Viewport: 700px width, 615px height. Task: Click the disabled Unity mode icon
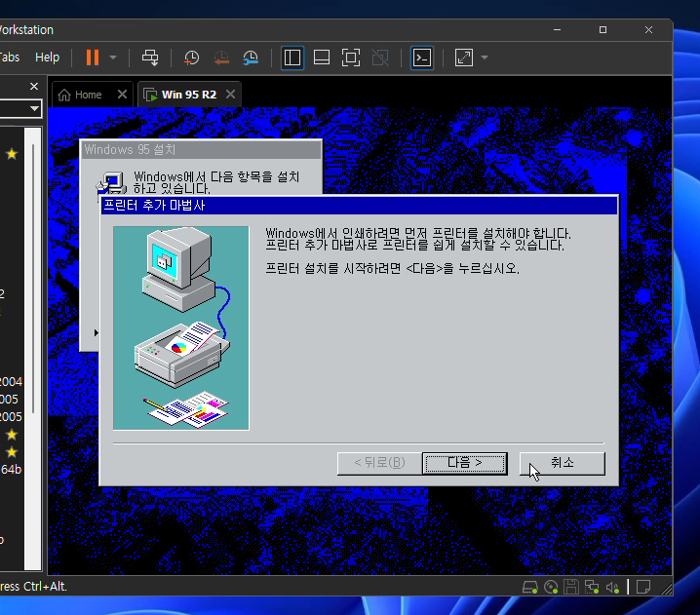380,58
